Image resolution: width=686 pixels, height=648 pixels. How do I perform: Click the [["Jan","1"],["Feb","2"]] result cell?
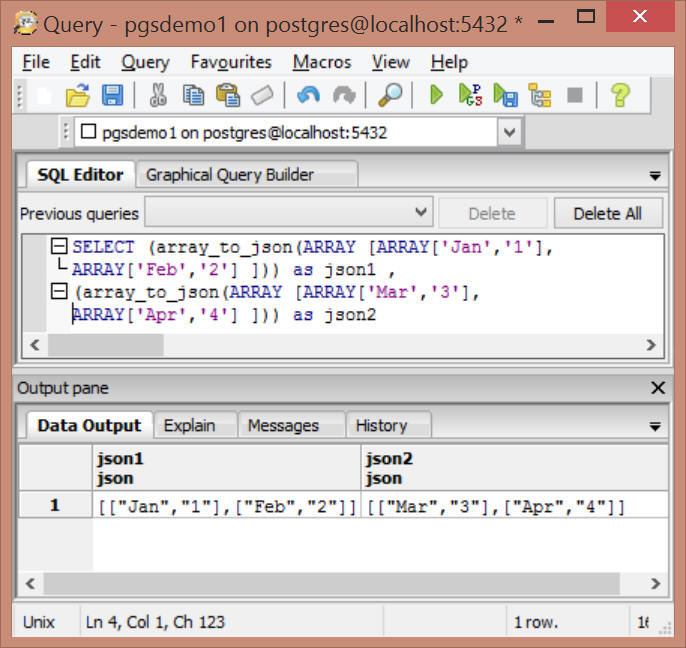(226, 506)
